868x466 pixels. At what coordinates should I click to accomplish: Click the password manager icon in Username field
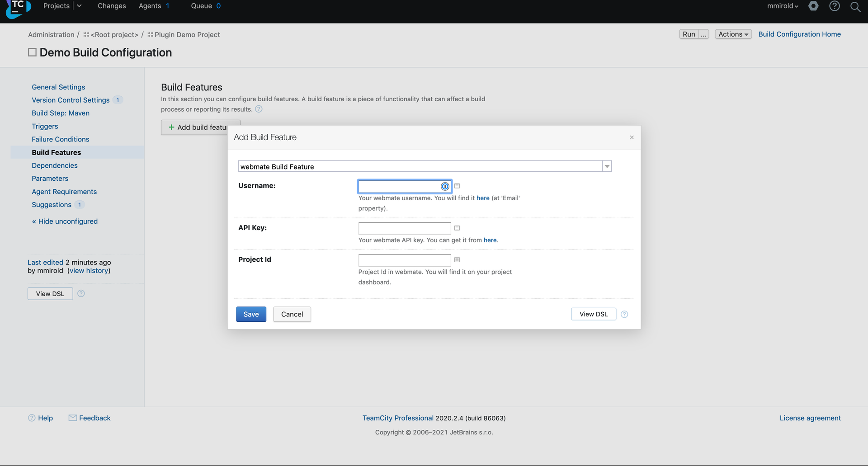tap(445, 186)
